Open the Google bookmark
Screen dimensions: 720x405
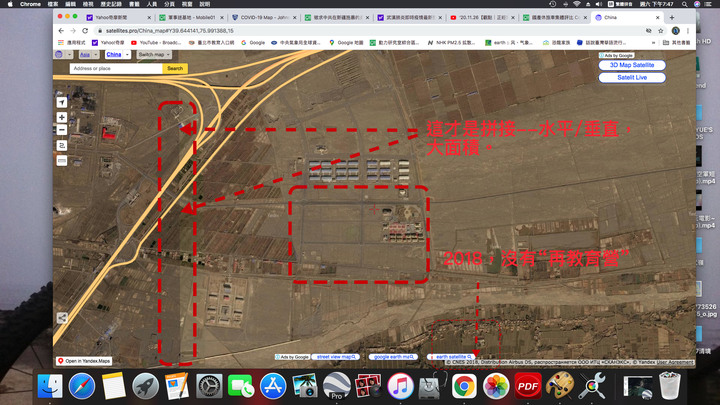click(253, 43)
